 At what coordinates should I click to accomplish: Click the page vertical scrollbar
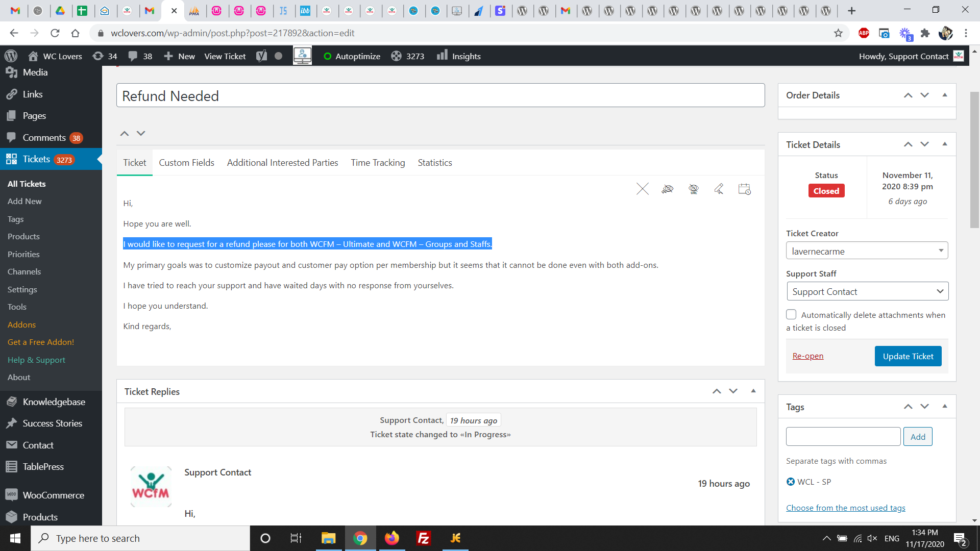coord(974,160)
